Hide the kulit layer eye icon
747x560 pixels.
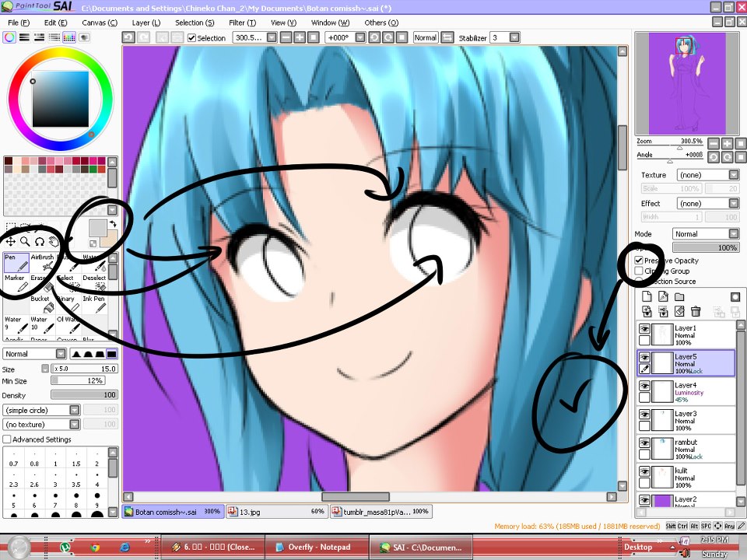(x=644, y=471)
